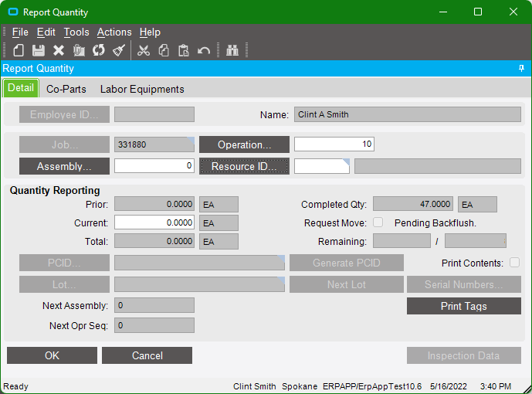Click the date 5/16/2022 in status bar

448,386
